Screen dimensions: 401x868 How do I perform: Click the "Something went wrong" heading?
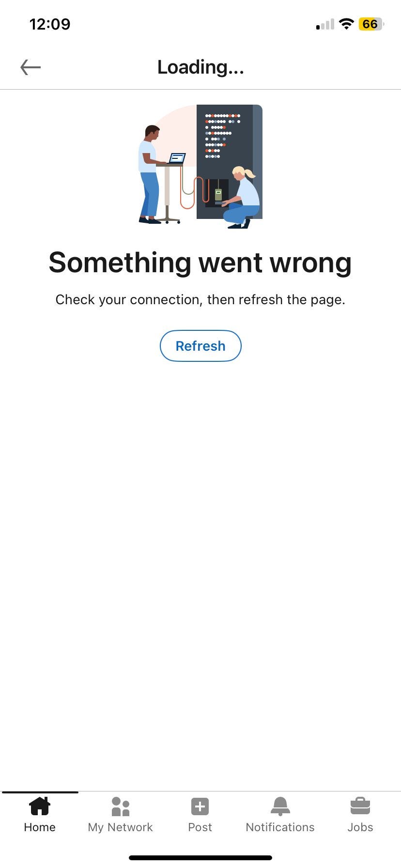click(200, 263)
